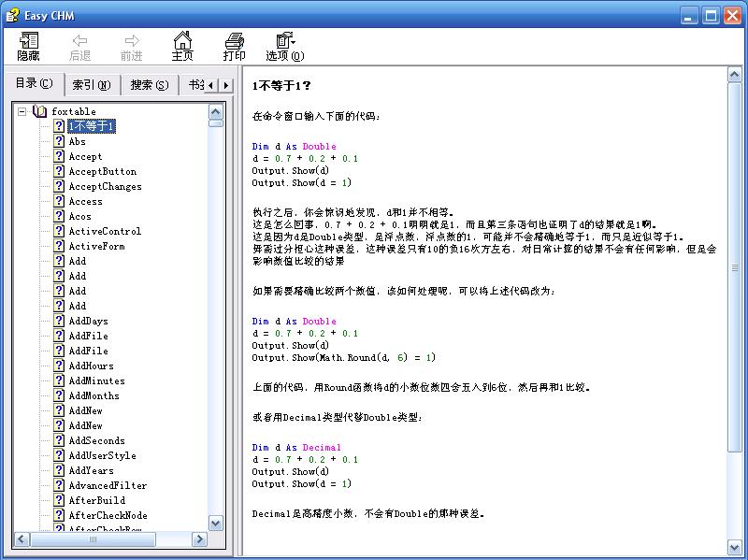Viewport: 748px width, 560px height.
Task: Click the help icon beside AddDays
Action: pyautogui.click(x=59, y=321)
